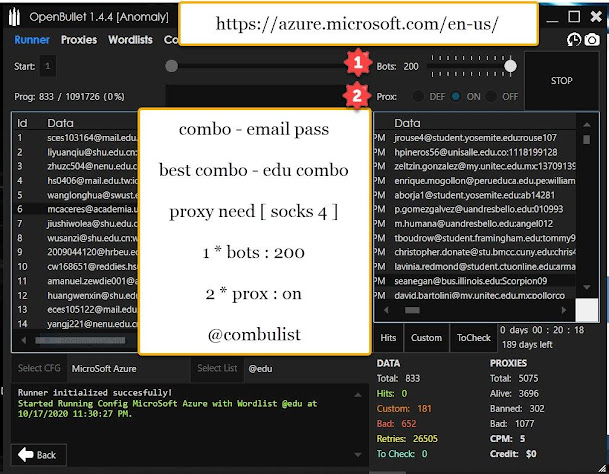The height and width of the screenshot is (474, 609).
Task: Open the Select CFG chooser
Action: pyautogui.click(x=39, y=368)
